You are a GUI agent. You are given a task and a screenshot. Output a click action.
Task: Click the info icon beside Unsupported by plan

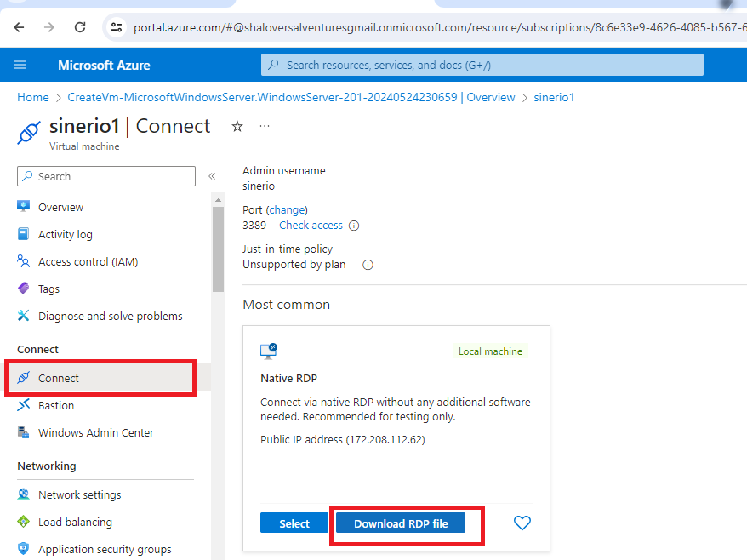tap(368, 265)
